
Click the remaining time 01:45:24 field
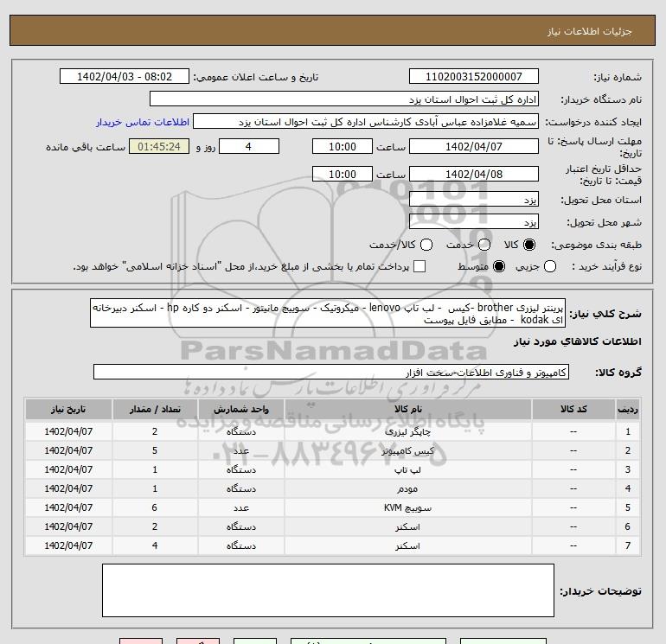pos(159,146)
